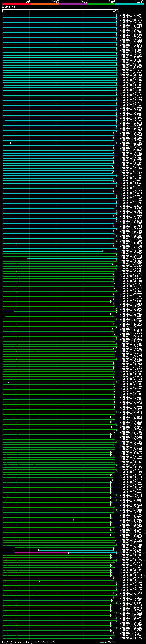Click the short cyan alignment bar for UniRef100_B8LK85
This screenshot has width=146, height=644.
pyautogui.click(x=53, y=251)
